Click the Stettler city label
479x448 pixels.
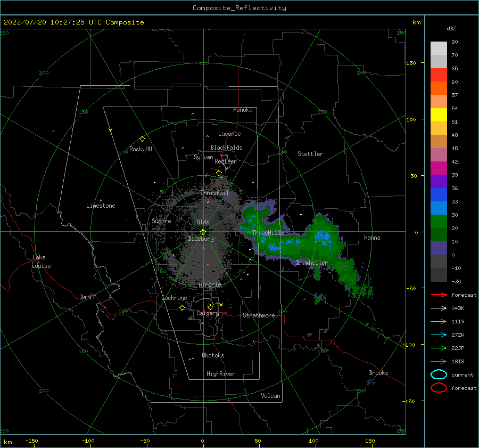tap(310, 154)
